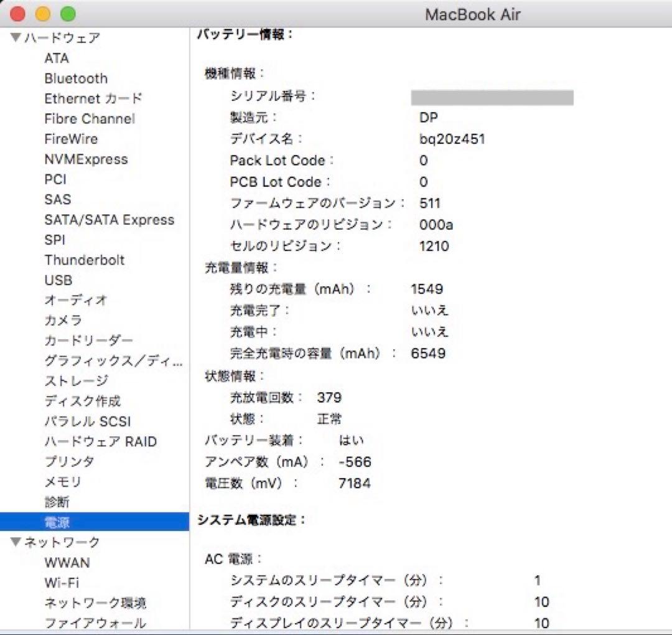
Task: Open the Bluetooth hardware entry
Action: [76, 78]
